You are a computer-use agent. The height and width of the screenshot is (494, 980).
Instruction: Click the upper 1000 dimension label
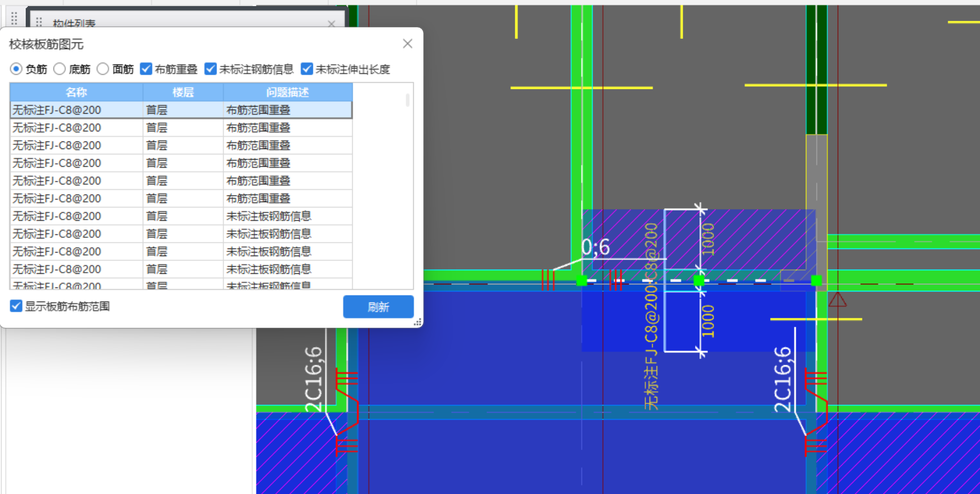[x=709, y=239]
